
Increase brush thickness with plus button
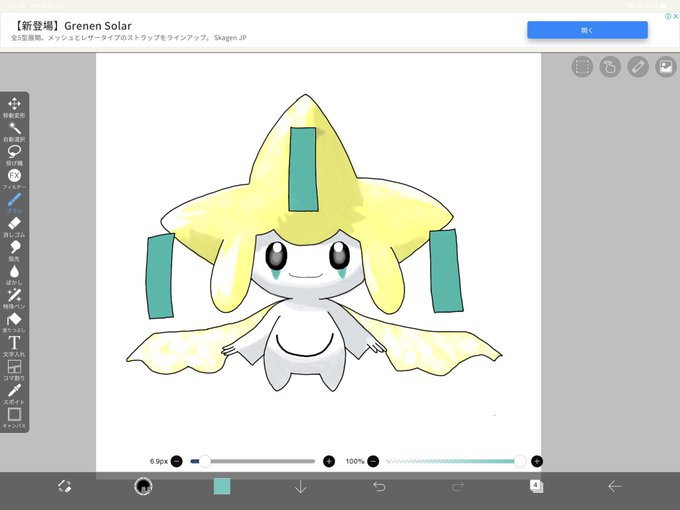tap(329, 461)
